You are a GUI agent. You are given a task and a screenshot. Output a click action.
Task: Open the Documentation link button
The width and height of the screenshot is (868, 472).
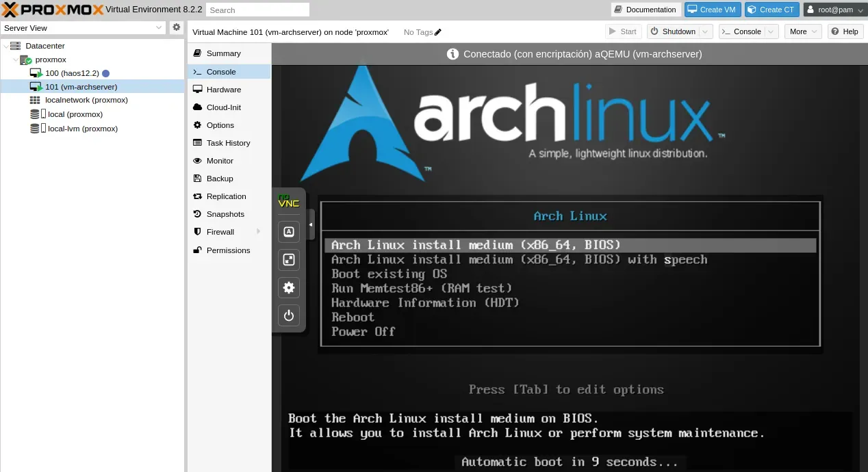pos(645,10)
